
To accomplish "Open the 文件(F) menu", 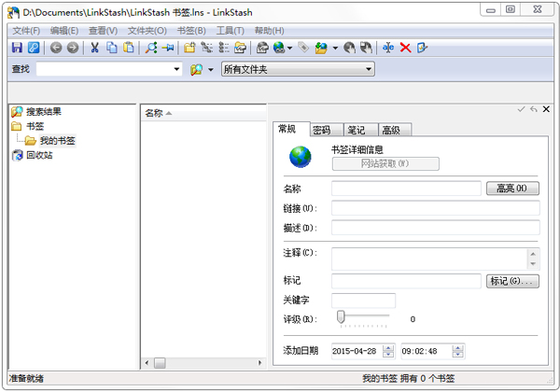I will pos(26,31).
